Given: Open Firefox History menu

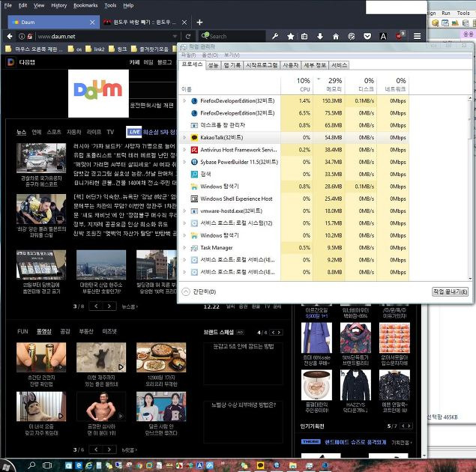Looking at the screenshot, I should coord(59,5).
